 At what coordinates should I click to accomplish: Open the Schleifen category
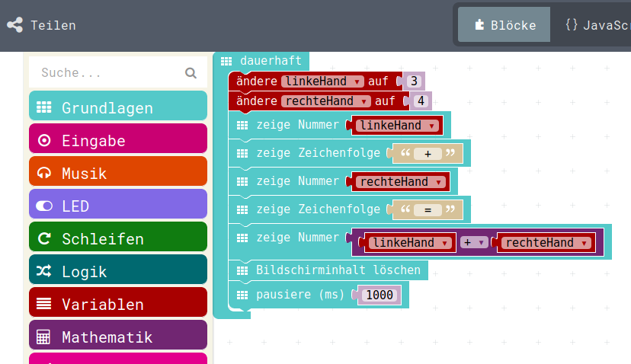(118, 237)
